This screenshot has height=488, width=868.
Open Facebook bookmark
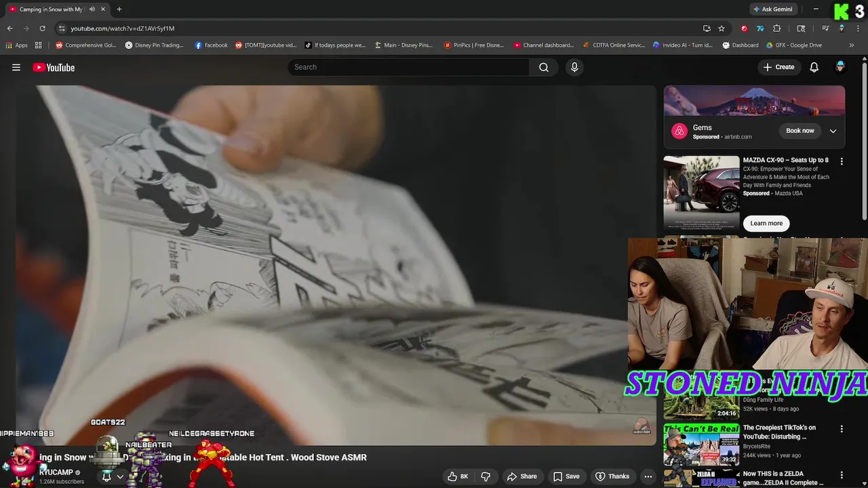click(211, 45)
